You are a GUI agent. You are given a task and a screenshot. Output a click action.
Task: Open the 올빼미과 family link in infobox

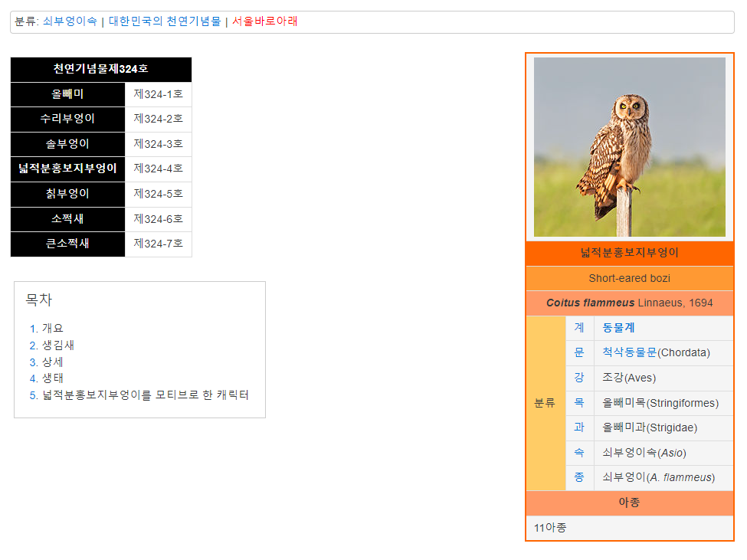pyautogui.click(x=624, y=427)
